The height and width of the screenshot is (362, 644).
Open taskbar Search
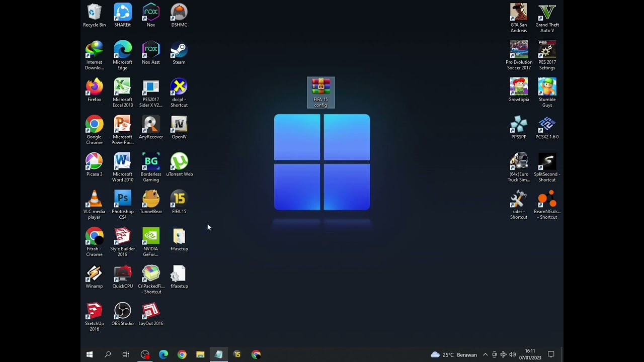coord(108,354)
